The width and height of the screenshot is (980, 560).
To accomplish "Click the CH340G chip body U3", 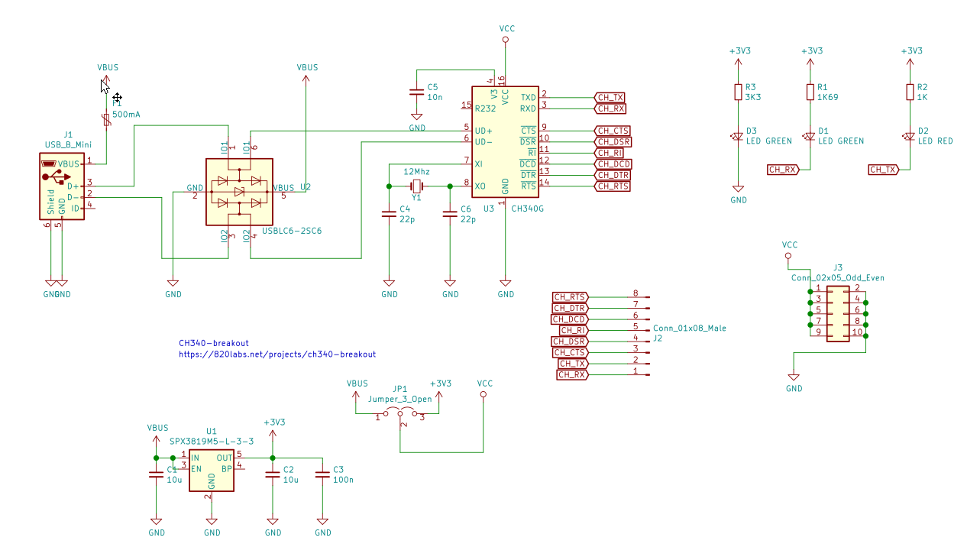I will (x=505, y=142).
